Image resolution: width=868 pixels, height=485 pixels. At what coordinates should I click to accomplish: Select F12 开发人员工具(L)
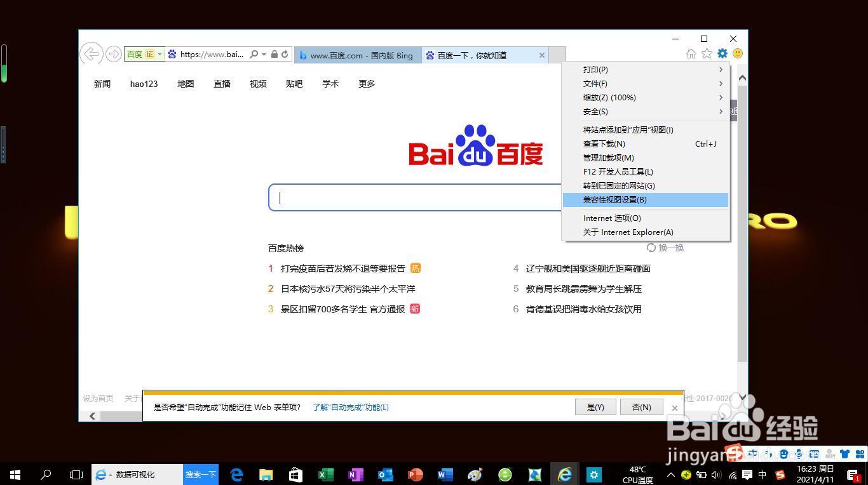tap(646, 172)
